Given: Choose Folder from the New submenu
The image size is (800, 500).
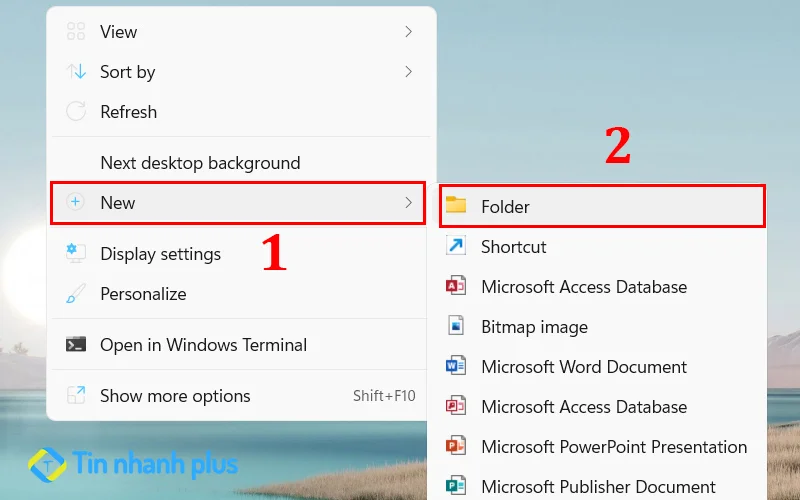Looking at the screenshot, I should [x=505, y=207].
